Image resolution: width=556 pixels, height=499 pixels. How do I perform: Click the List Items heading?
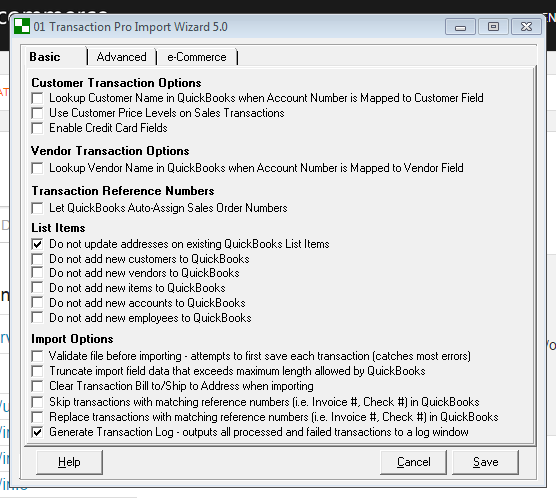[58, 228]
